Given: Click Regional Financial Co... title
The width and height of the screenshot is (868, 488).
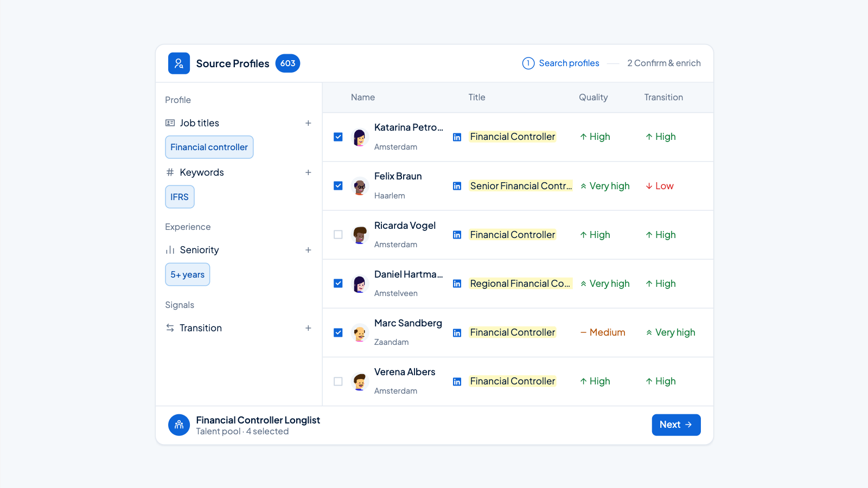Looking at the screenshot, I should (520, 284).
